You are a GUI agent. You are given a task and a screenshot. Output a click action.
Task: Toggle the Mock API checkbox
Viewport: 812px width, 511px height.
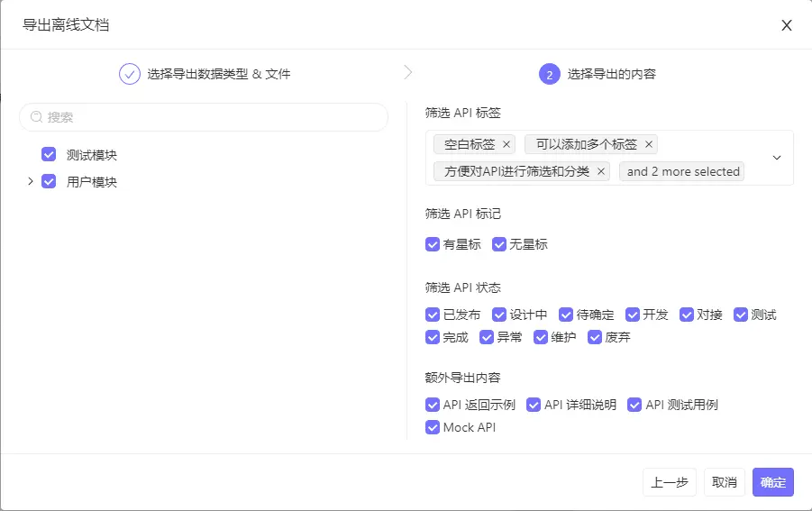point(433,428)
